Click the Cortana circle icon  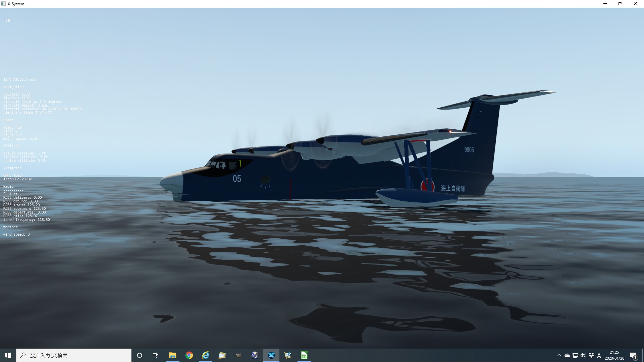(x=140, y=355)
